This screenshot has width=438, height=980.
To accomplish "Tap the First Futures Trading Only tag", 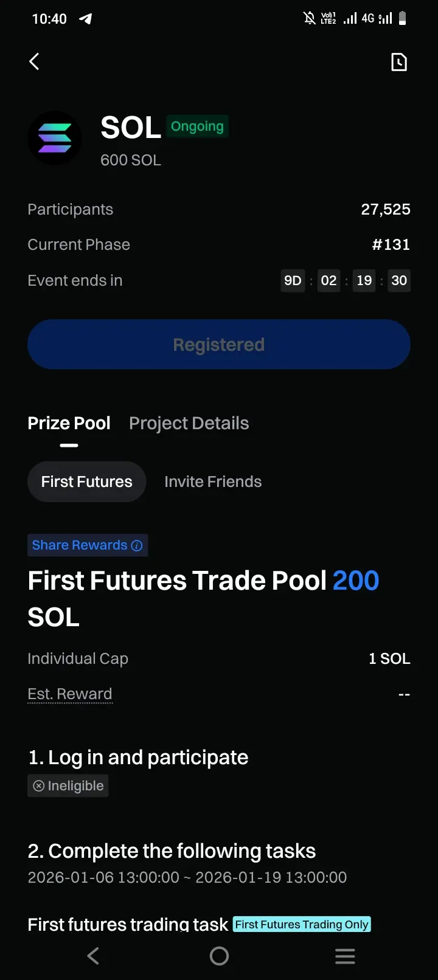I will [x=302, y=925].
